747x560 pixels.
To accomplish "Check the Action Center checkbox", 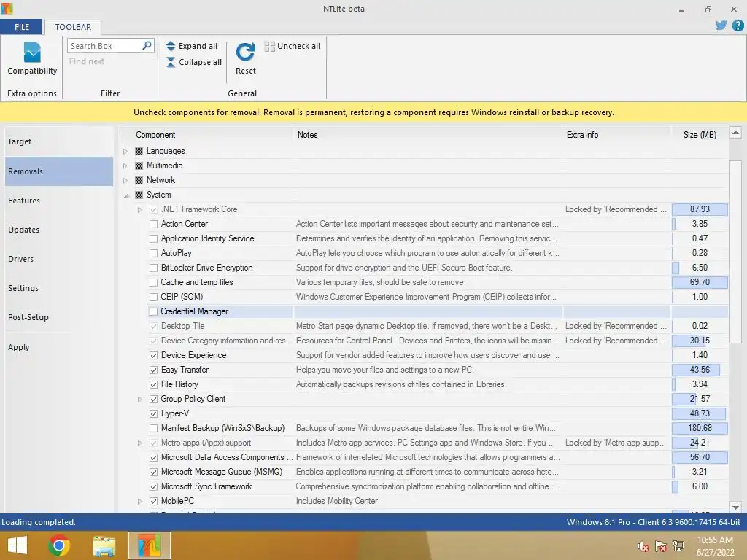I will tap(153, 224).
